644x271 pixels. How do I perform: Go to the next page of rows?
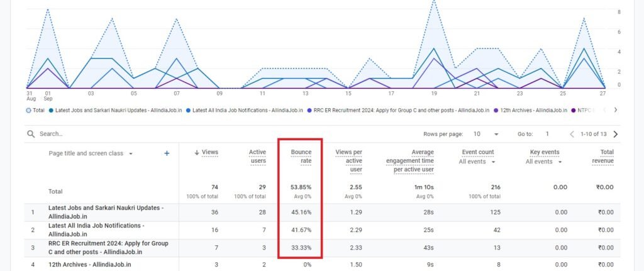point(615,134)
